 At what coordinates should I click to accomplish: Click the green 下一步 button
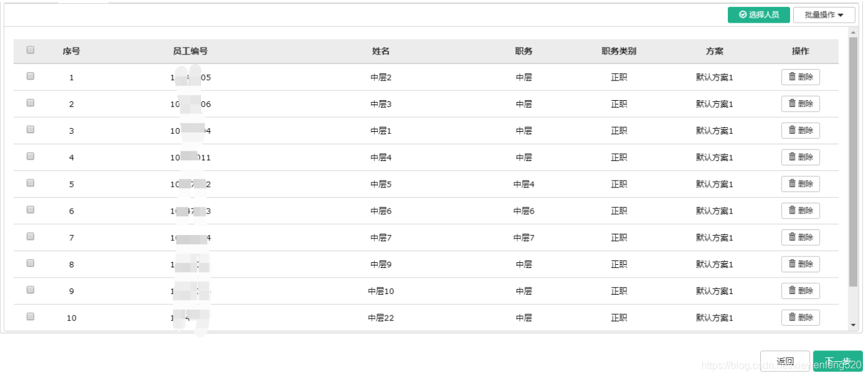pyautogui.click(x=838, y=361)
